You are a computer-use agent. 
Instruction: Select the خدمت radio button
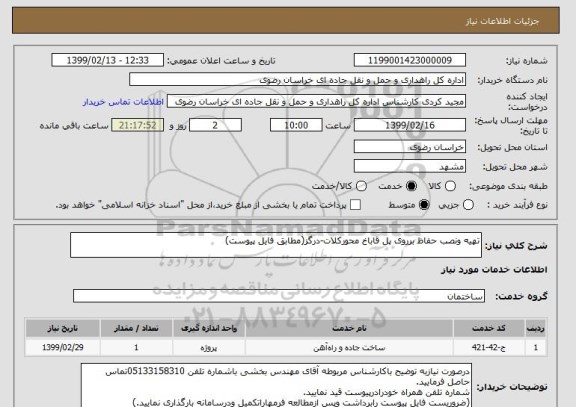(x=411, y=186)
